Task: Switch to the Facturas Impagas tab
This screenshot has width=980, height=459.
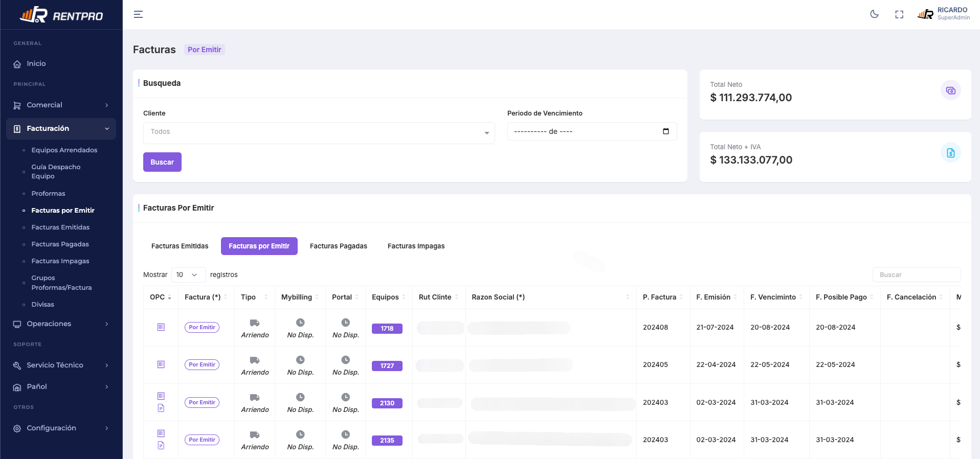Action: point(416,246)
